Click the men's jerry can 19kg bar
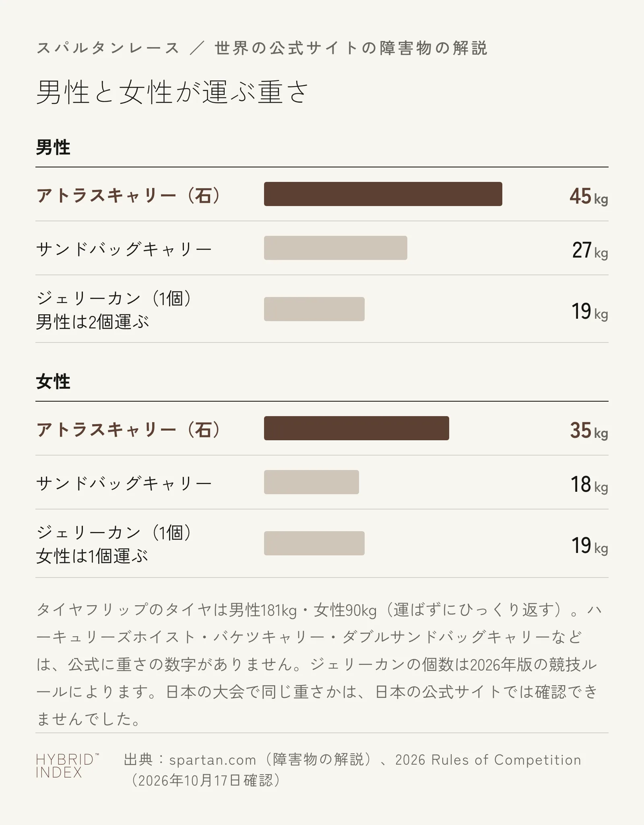The height and width of the screenshot is (825, 644). (x=314, y=309)
